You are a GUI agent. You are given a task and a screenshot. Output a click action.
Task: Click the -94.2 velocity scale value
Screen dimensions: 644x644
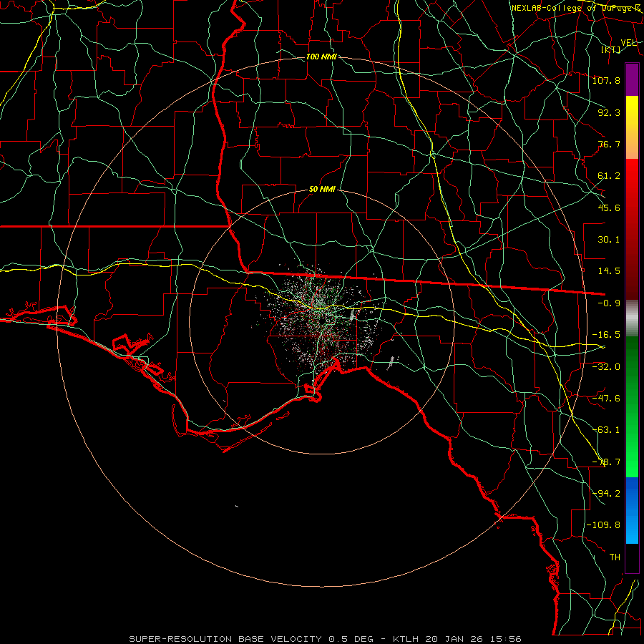[606, 494]
